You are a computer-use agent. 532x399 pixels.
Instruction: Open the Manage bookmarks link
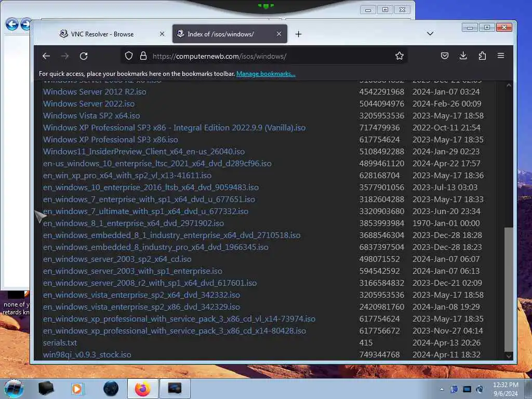[265, 74]
